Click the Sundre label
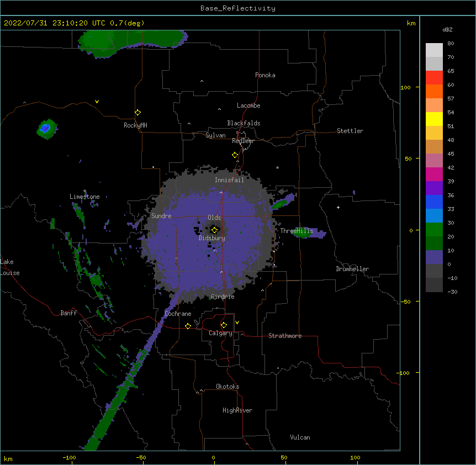The width and height of the screenshot is (476, 465). [x=161, y=216]
